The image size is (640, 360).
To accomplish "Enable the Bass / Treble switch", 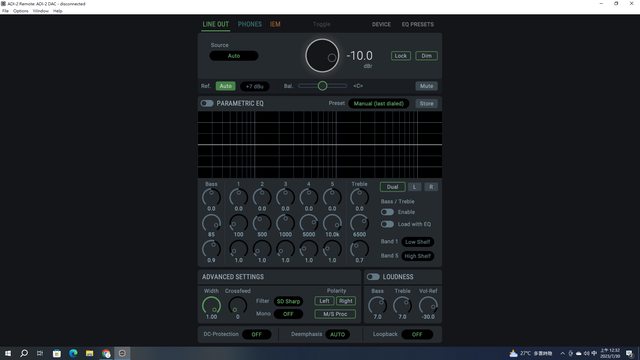I will [387, 212].
